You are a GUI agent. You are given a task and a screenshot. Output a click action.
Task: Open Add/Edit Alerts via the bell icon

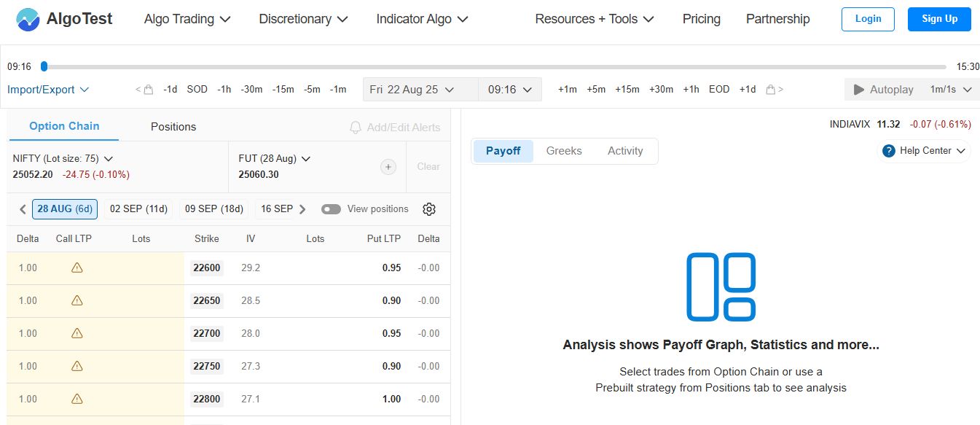(x=355, y=127)
